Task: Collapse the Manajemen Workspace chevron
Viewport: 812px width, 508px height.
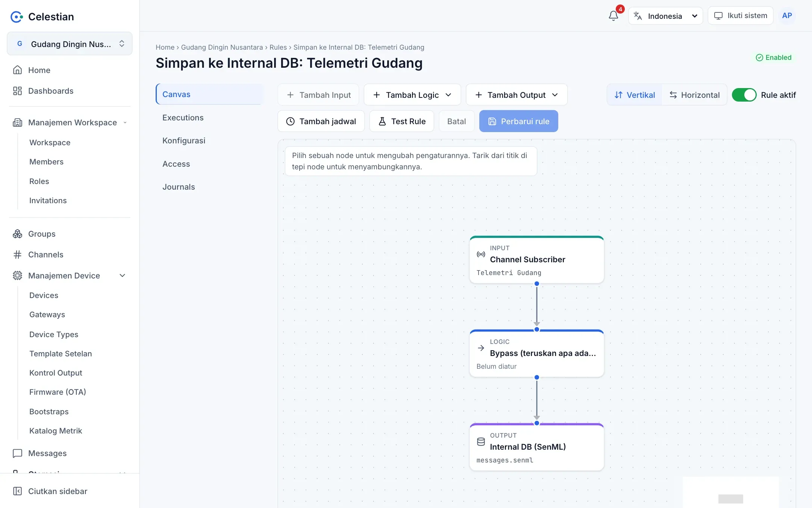Action: coord(125,122)
